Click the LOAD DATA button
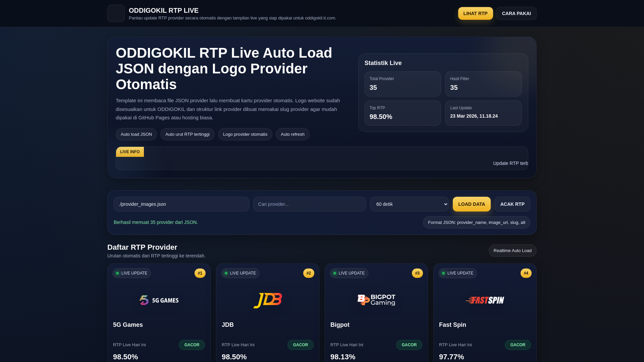The width and height of the screenshot is (644, 362). click(472, 204)
